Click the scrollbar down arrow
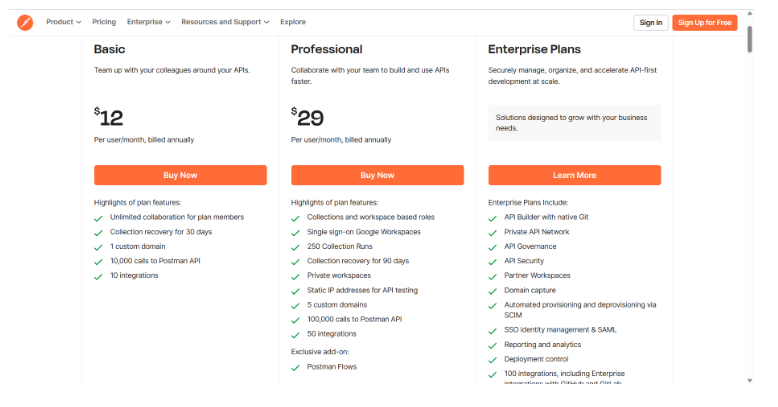 (750, 381)
